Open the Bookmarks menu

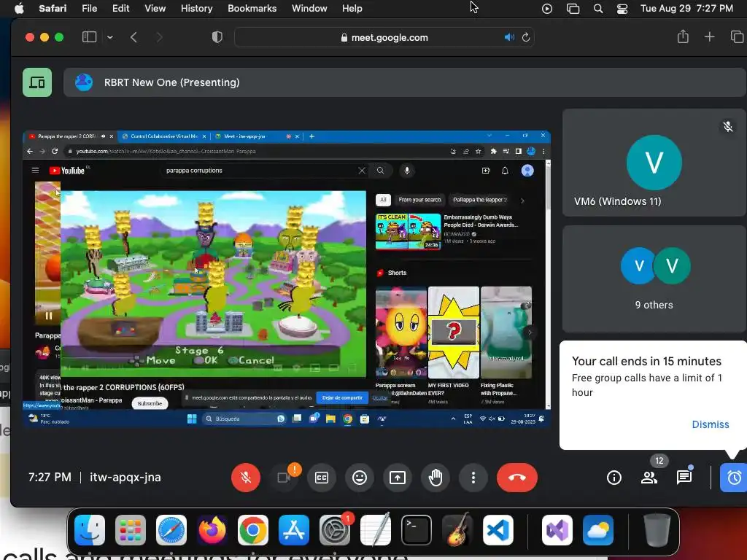tap(252, 8)
